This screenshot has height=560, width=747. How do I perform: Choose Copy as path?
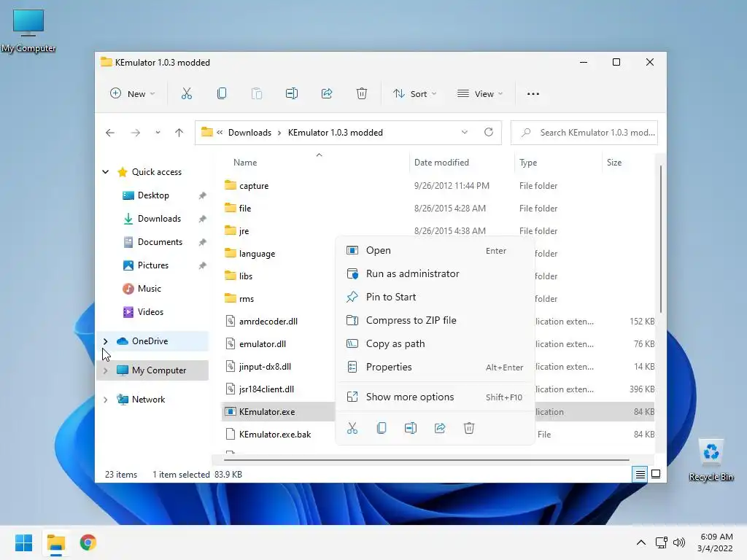(x=435, y=344)
